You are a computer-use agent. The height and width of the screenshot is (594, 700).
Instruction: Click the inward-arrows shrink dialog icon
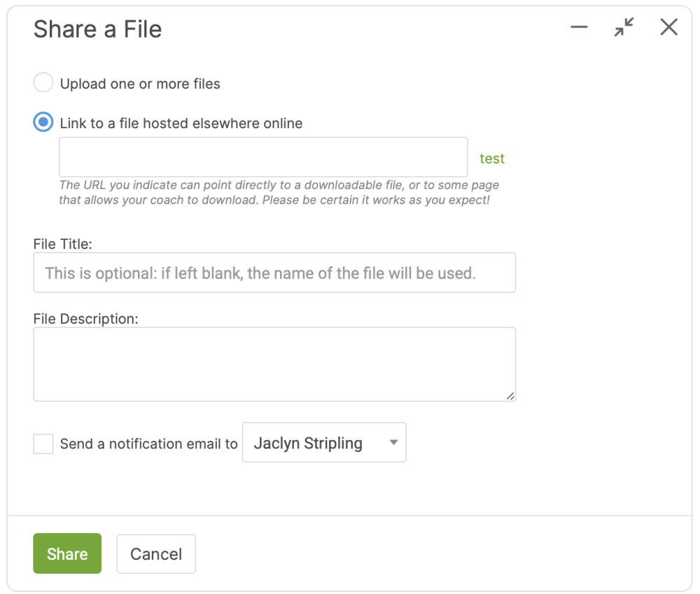[x=624, y=27]
